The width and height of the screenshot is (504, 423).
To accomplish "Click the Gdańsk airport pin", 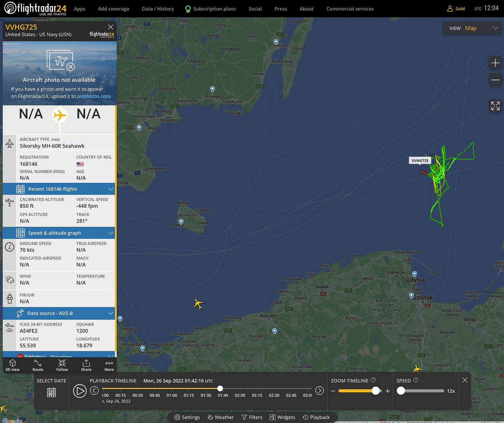I will tap(411, 296).
